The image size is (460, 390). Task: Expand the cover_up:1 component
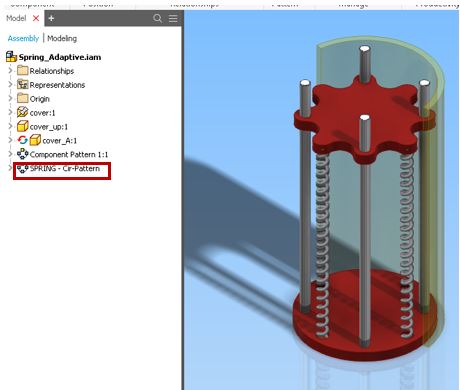(x=10, y=126)
